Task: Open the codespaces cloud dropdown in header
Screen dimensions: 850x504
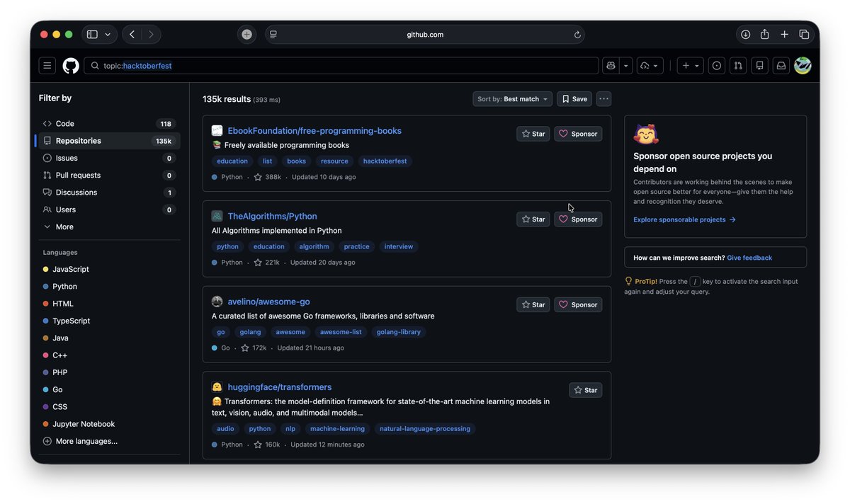Action: click(650, 66)
